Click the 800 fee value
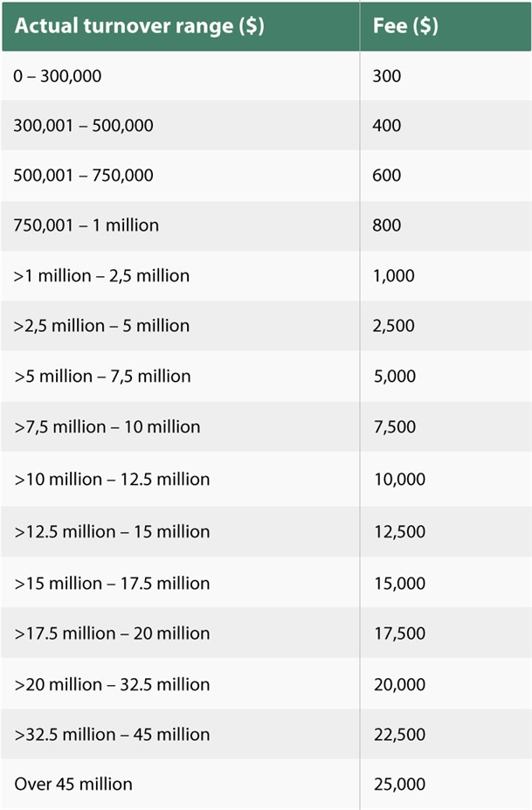Viewport: 532px width, 810px height. click(387, 225)
